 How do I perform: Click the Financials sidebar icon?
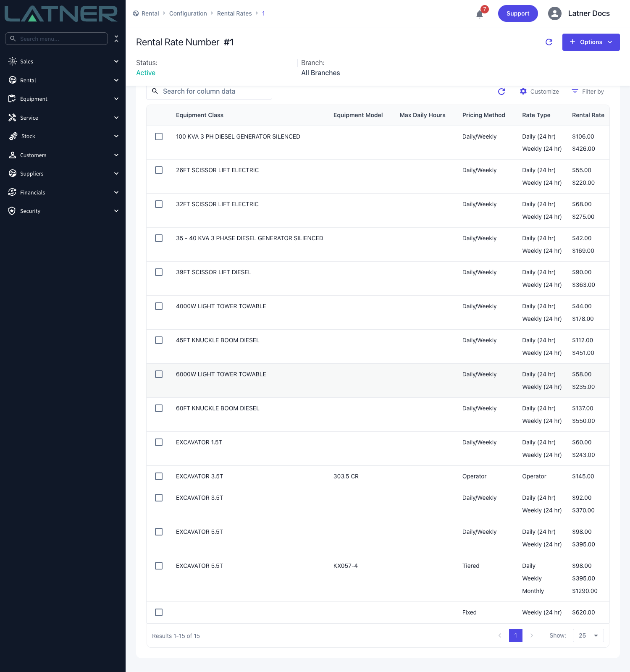tap(13, 192)
